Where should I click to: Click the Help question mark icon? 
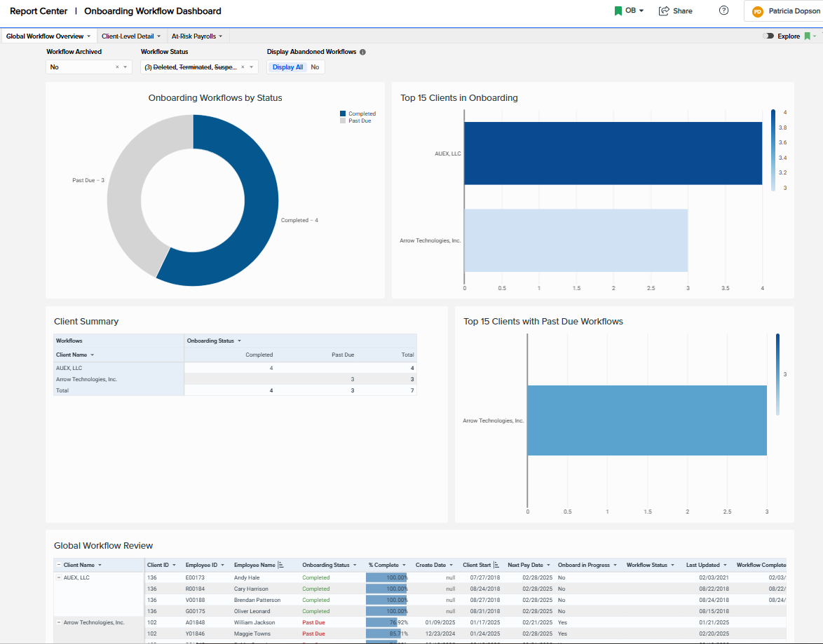(722, 11)
